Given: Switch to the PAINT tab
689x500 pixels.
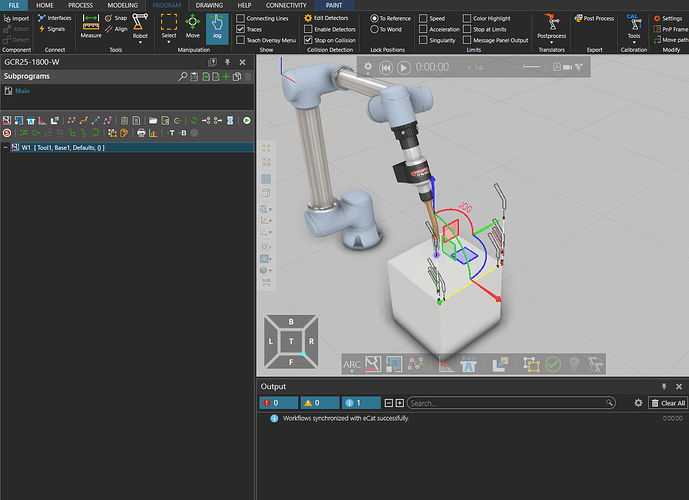Looking at the screenshot, I should click(x=334, y=5).
